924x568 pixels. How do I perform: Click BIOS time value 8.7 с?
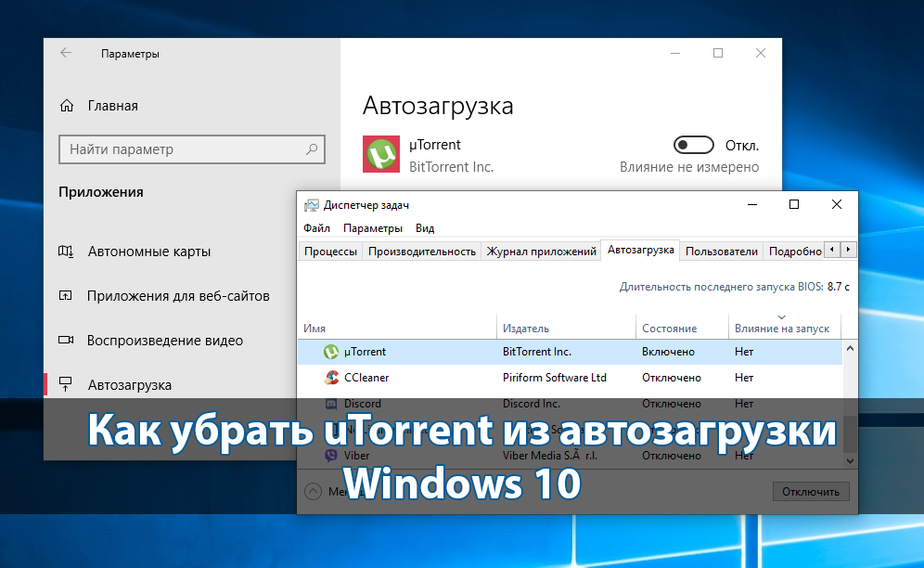(x=838, y=287)
